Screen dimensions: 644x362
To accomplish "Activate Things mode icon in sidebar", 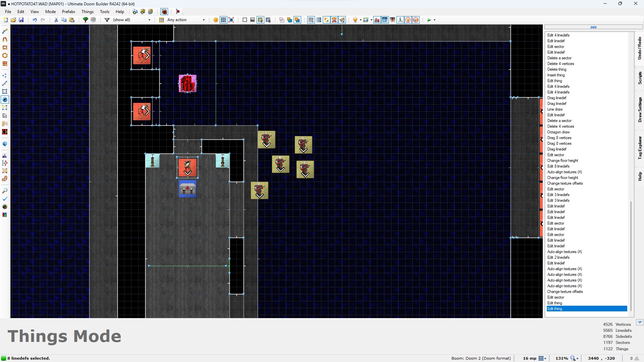I will tap(5, 100).
